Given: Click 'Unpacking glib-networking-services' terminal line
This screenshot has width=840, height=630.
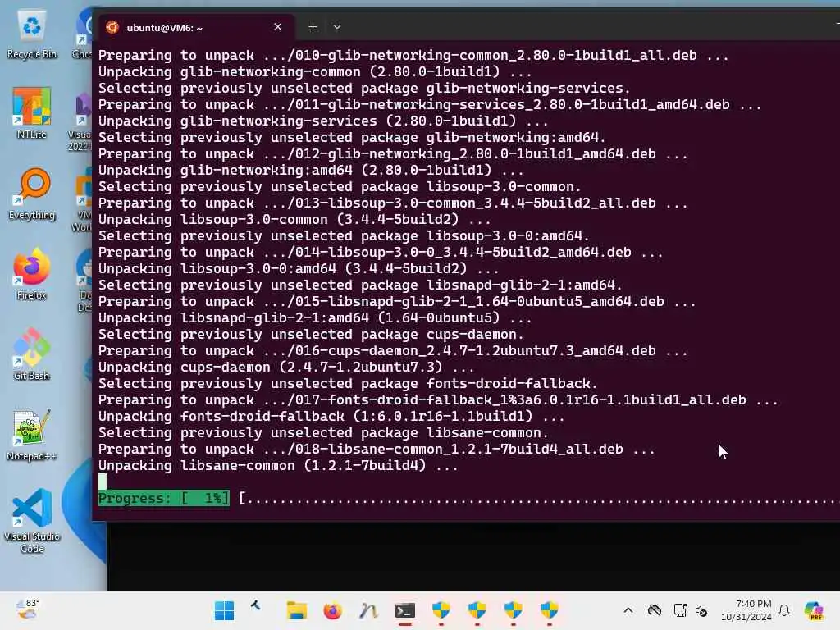Looking at the screenshot, I should tap(323, 121).
